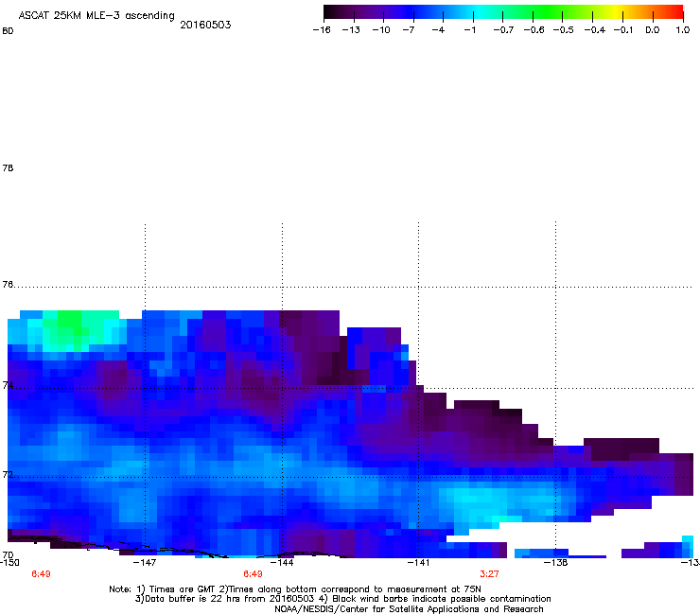Pick the bright green section of the color bar
This screenshot has height=615, width=700.
point(548,12)
